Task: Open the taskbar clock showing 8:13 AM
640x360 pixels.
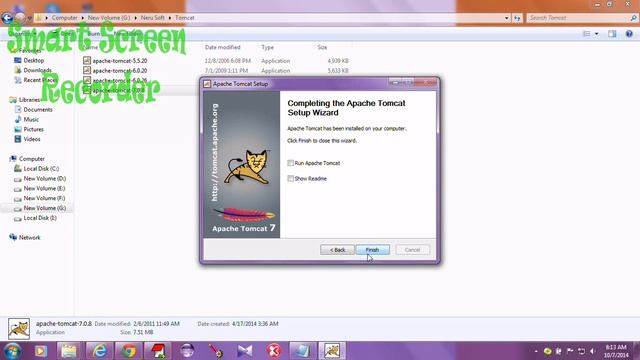Action: 616,351
